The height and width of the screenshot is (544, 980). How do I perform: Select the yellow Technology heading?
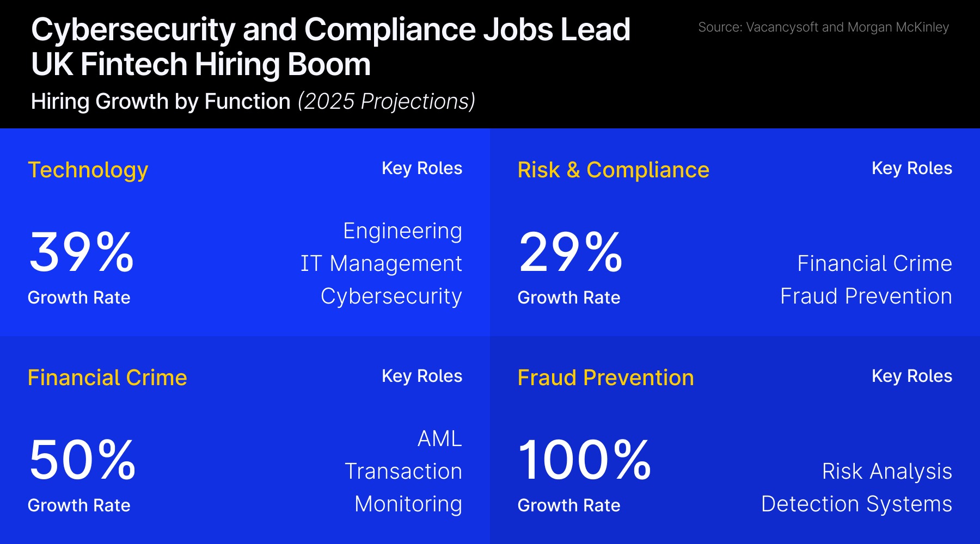point(88,170)
